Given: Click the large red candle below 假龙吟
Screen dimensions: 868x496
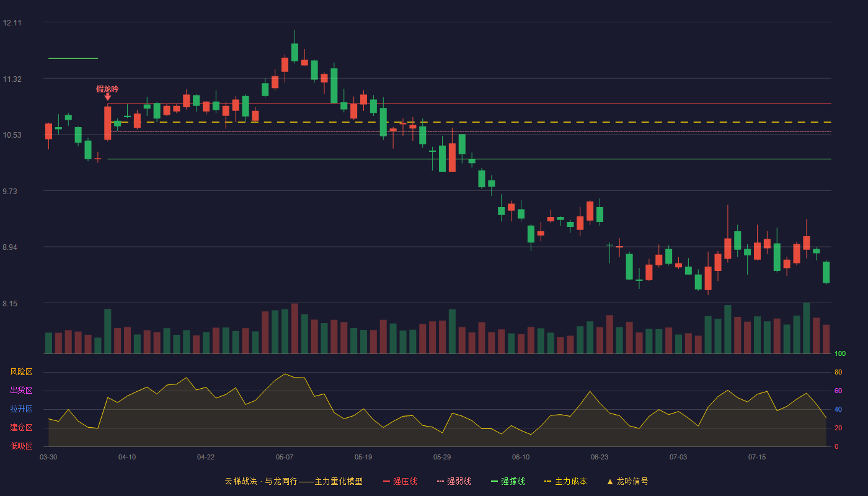Looking at the screenshot, I should (108, 123).
